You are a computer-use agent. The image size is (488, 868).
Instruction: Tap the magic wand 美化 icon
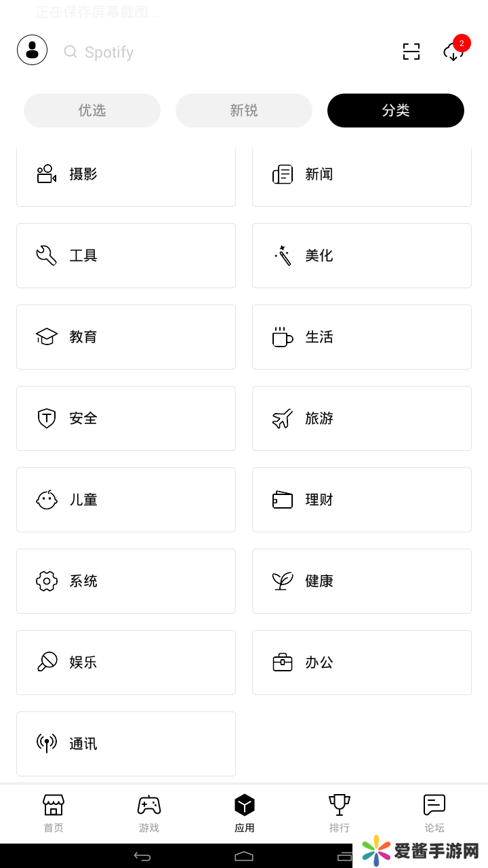pyautogui.click(x=282, y=256)
